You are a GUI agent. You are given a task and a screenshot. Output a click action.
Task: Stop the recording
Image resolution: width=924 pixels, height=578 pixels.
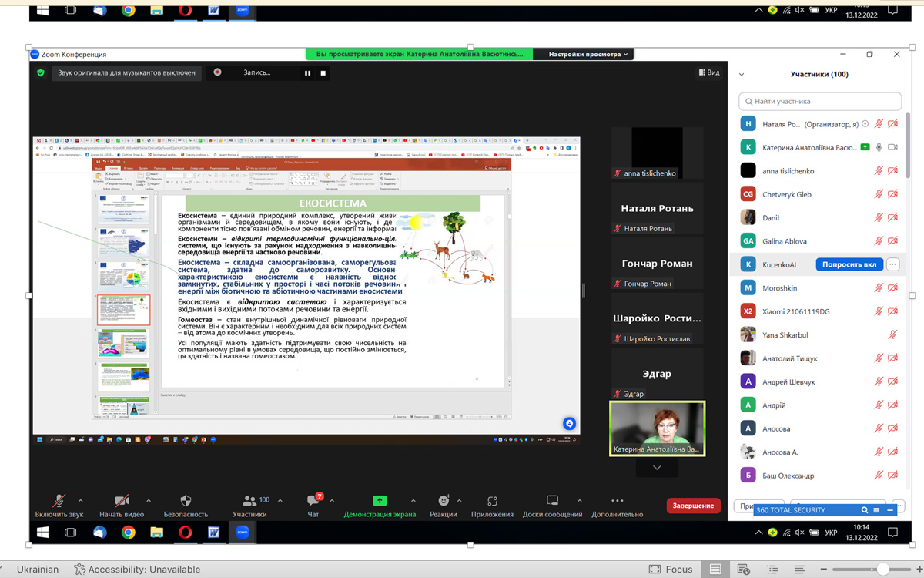(323, 73)
